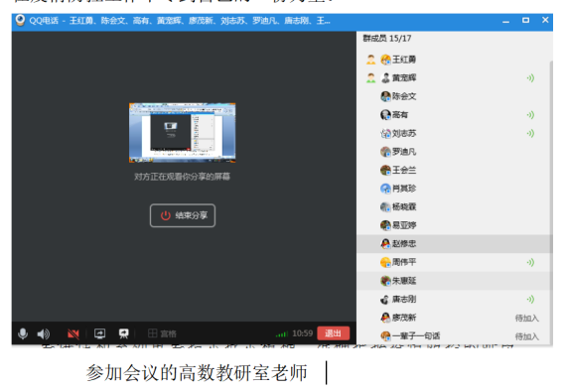
Task: Click the 结束分享 end sharing button
Action: [x=183, y=215]
